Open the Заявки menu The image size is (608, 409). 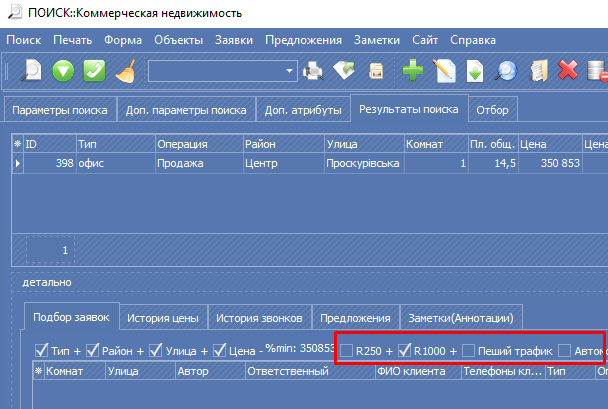235,40
